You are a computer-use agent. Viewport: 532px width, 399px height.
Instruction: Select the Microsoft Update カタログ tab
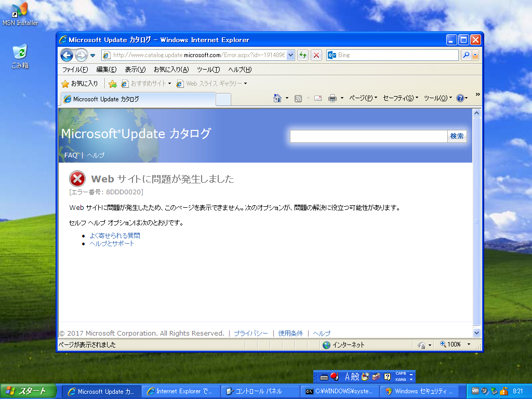pos(138,98)
